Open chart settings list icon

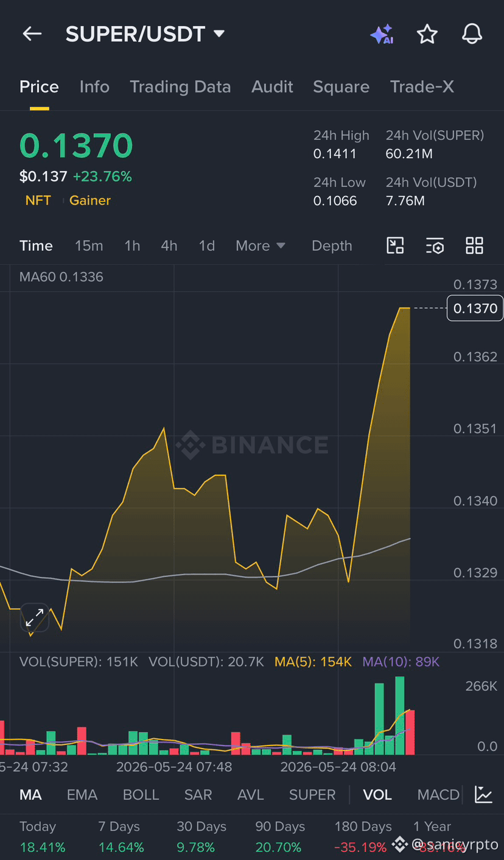tap(435, 246)
